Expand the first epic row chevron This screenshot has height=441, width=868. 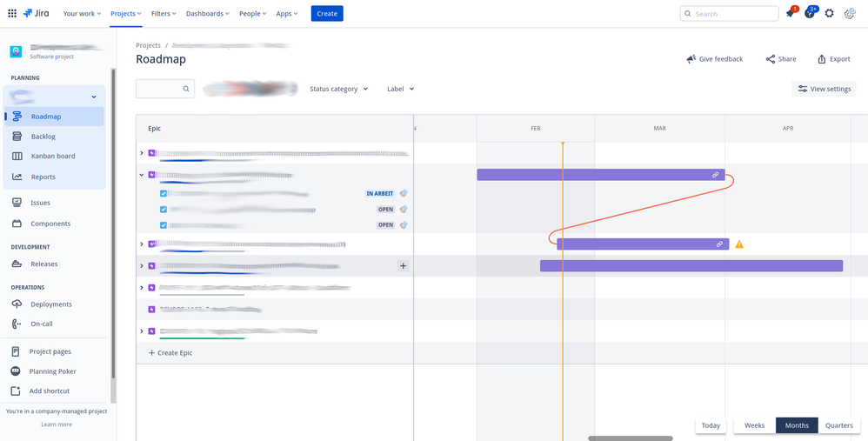tap(142, 153)
